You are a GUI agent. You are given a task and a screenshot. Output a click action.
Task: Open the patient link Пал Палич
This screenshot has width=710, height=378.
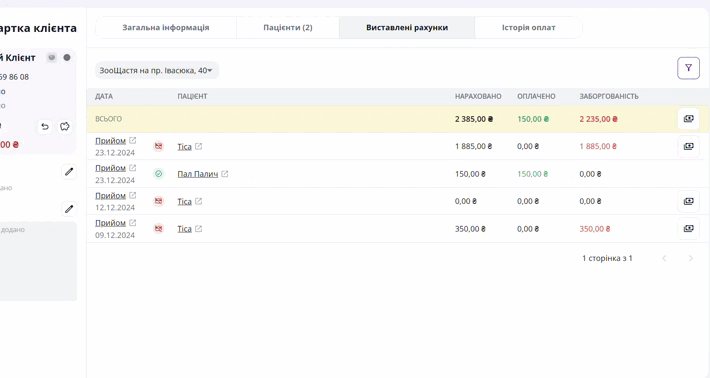(x=198, y=174)
